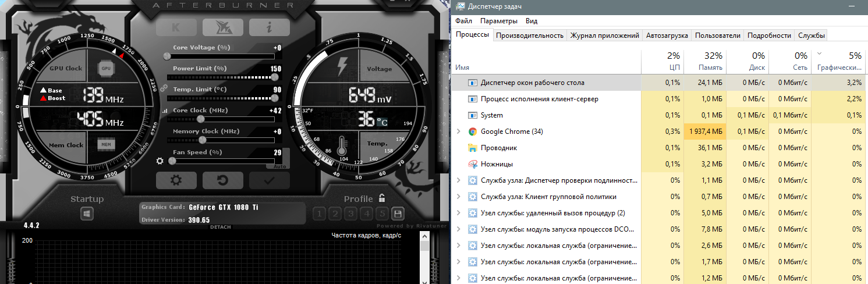Toggle the power and temp limit link icon
Viewport: 868px width, 284px height.
pos(164,88)
